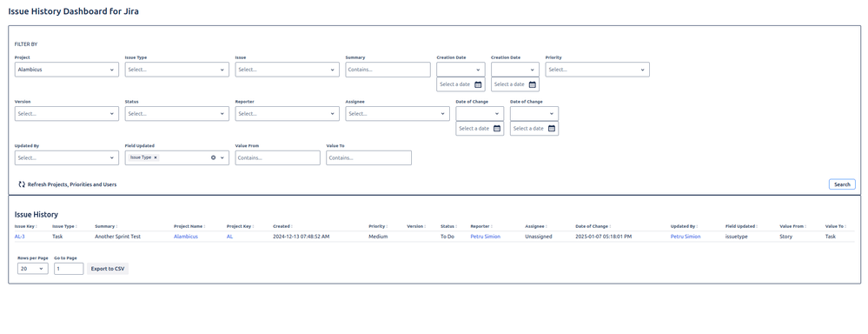
Task: Open Petru Simion link in Reporter column
Action: click(x=486, y=237)
